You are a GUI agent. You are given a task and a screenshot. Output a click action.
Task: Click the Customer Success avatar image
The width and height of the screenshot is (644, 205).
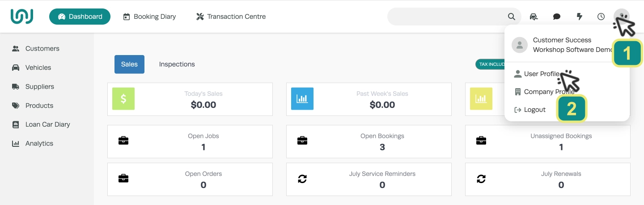pos(520,45)
